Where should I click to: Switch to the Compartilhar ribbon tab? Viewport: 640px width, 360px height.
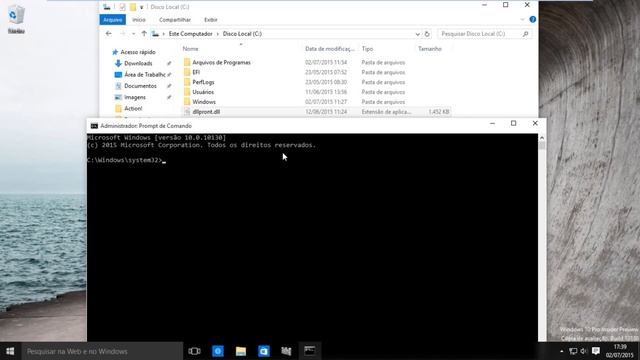175,20
